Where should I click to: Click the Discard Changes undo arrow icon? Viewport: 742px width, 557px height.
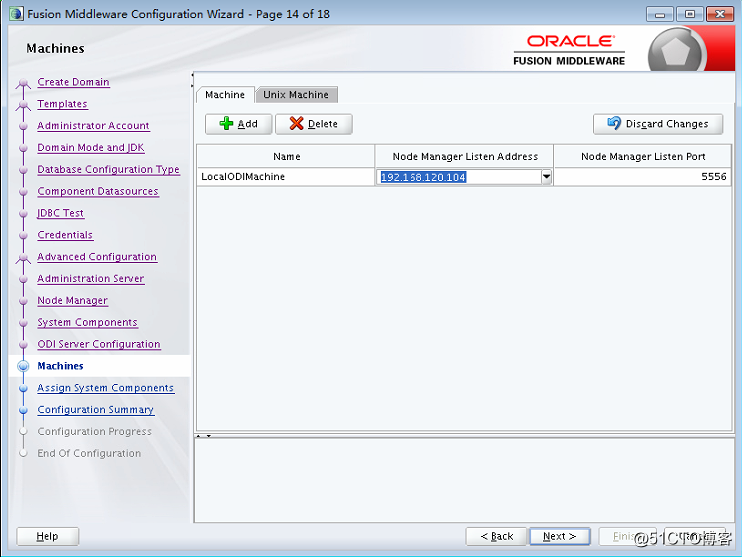tap(614, 124)
